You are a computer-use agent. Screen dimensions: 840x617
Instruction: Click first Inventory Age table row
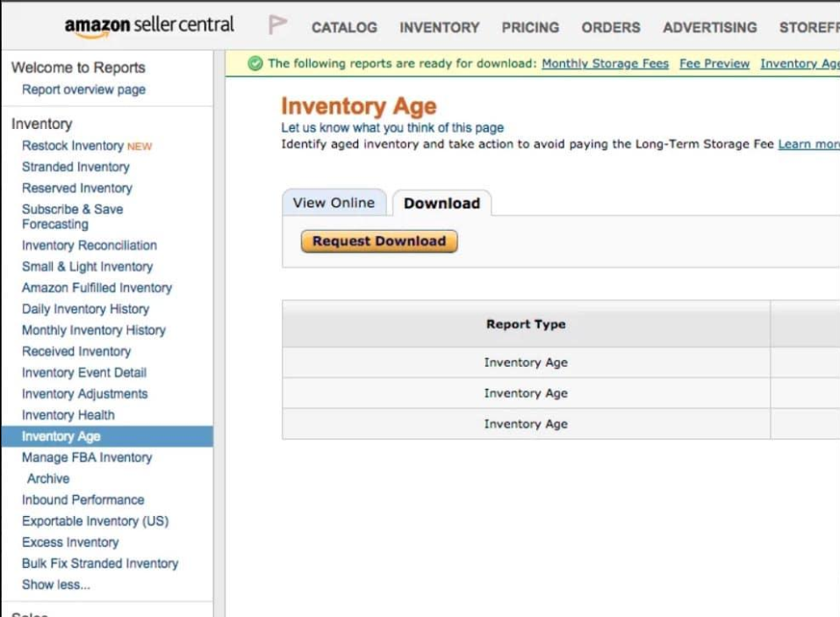(526, 362)
